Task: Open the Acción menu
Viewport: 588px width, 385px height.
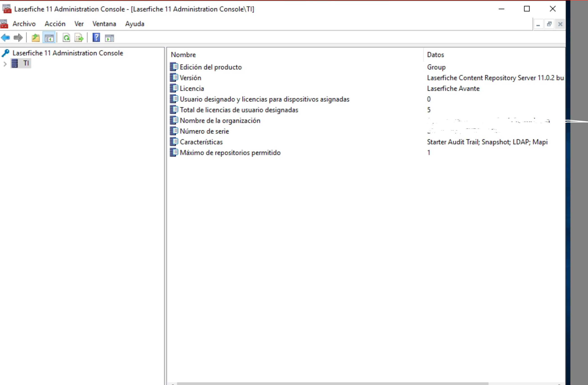Action: coord(55,24)
